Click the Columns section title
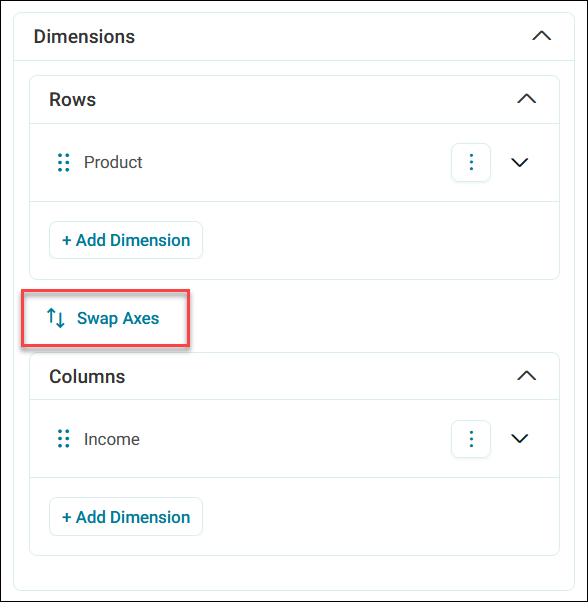This screenshot has height=602, width=588. (x=87, y=377)
